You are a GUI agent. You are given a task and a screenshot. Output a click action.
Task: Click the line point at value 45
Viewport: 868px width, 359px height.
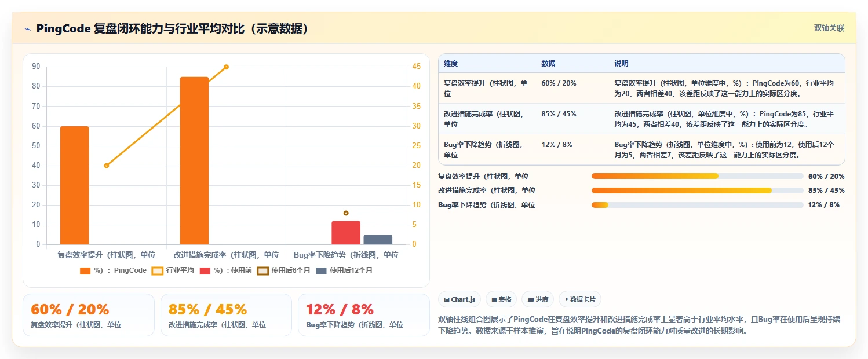(x=226, y=67)
